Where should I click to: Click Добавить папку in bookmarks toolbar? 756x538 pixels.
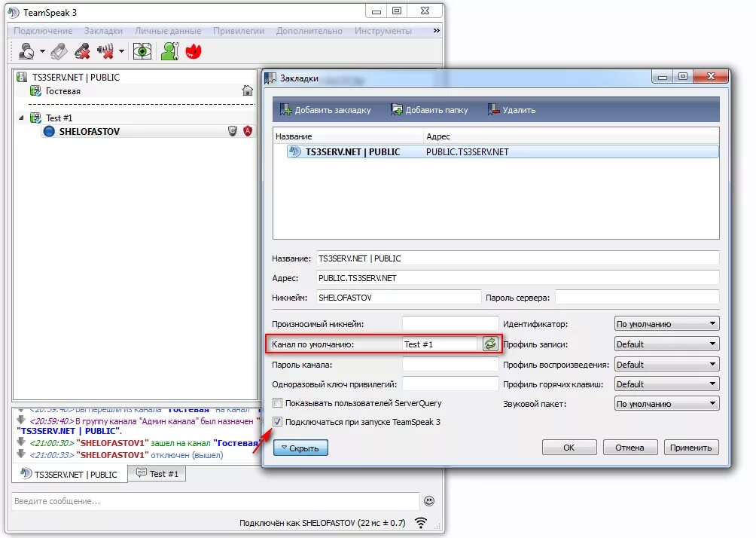429,110
